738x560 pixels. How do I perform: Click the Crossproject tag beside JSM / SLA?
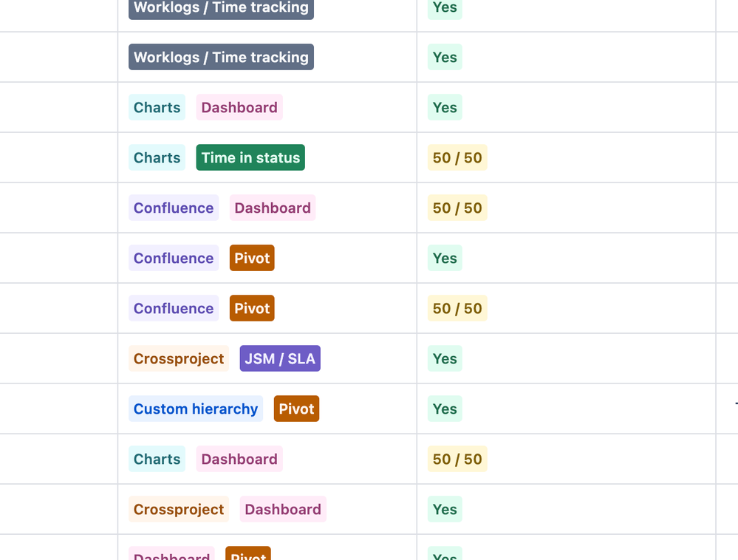pyautogui.click(x=179, y=358)
